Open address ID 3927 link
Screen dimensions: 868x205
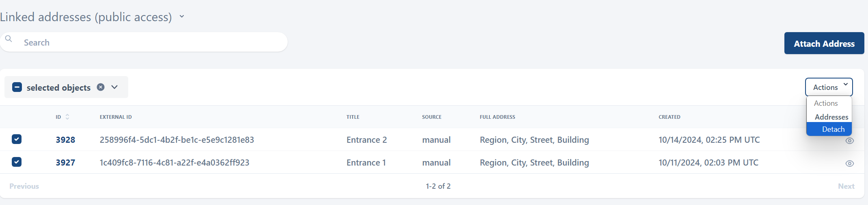pyautogui.click(x=65, y=163)
